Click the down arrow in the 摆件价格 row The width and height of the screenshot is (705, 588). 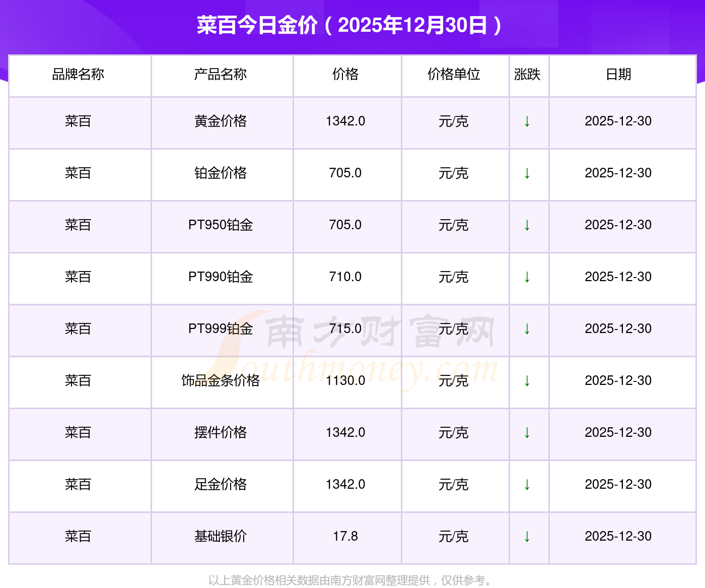pyautogui.click(x=527, y=433)
